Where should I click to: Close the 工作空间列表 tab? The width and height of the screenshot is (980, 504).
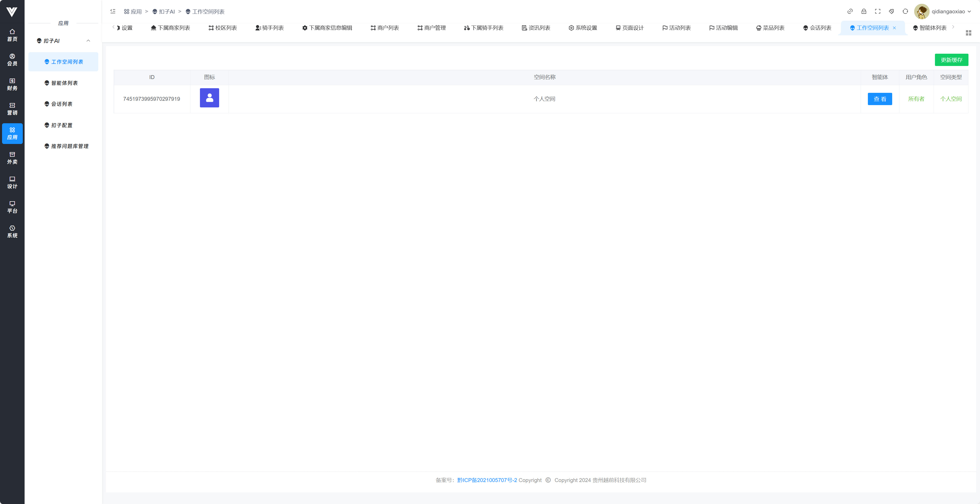click(x=894, y=28)
